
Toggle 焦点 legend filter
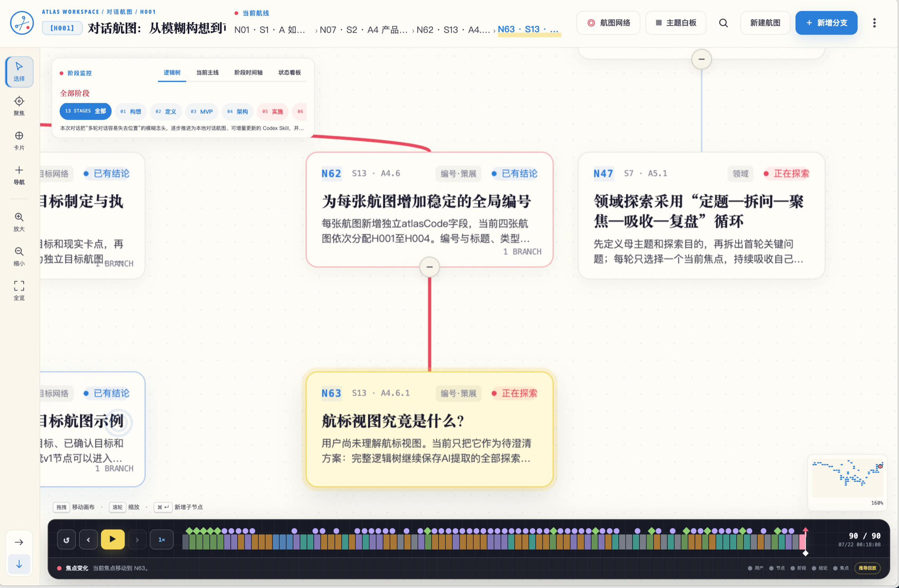pos(841,568)
